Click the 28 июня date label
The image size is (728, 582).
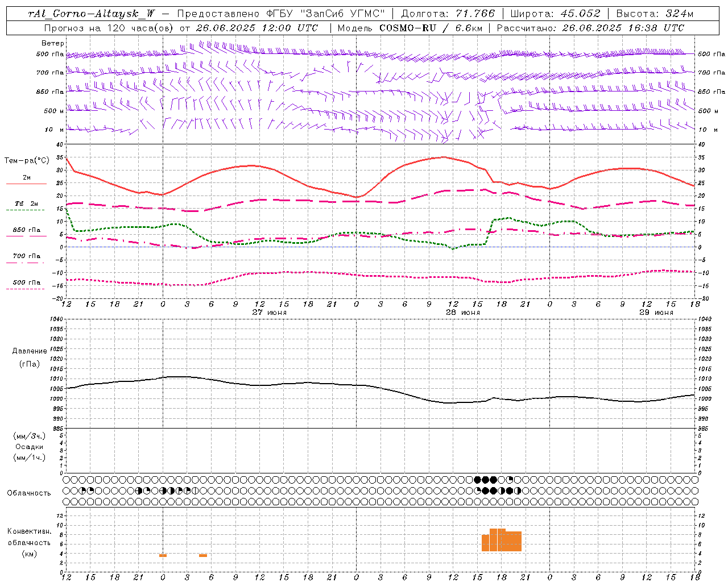pyautogui.click(x=463, y=313)
